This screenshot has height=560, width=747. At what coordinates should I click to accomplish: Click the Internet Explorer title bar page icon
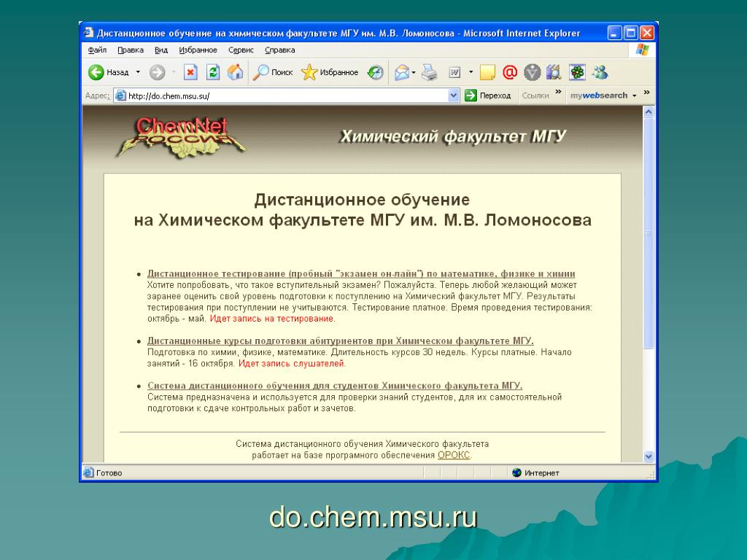pyautogui.click(x=88, y=33)
